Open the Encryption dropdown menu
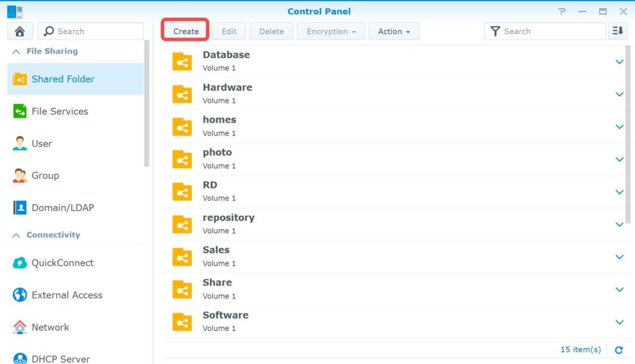 point(331,31)
